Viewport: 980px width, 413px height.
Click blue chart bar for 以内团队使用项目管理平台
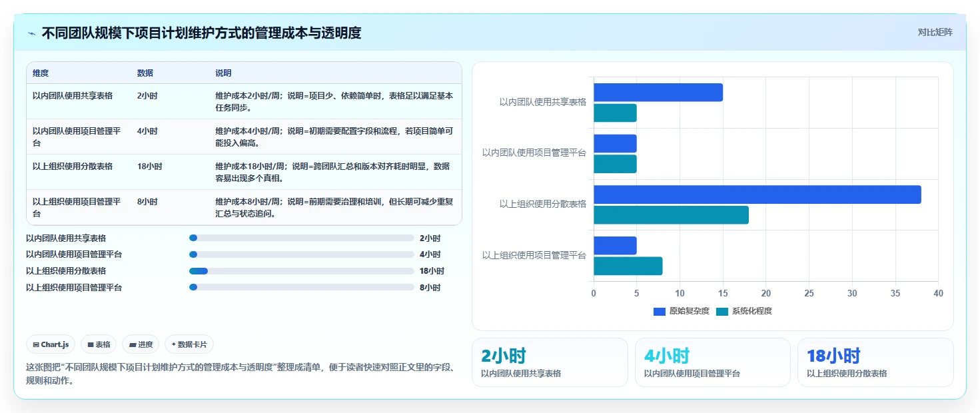coord(615,143)
